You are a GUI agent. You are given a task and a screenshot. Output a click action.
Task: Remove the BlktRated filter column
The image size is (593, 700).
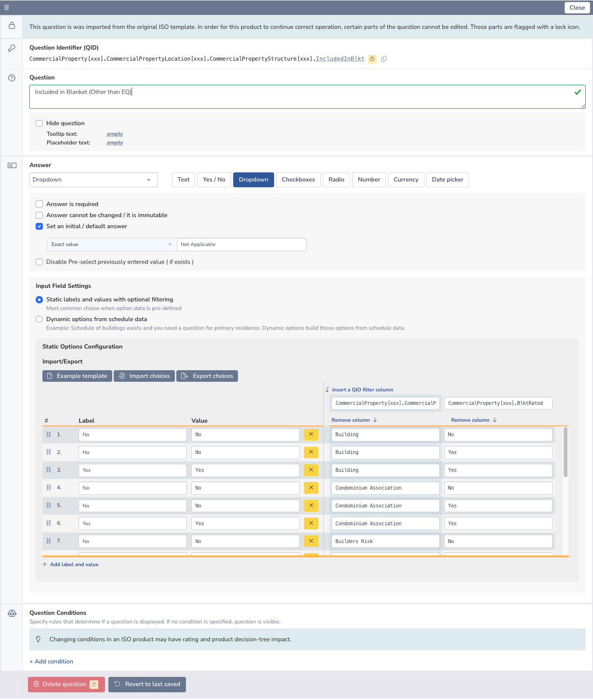(474, 420)
